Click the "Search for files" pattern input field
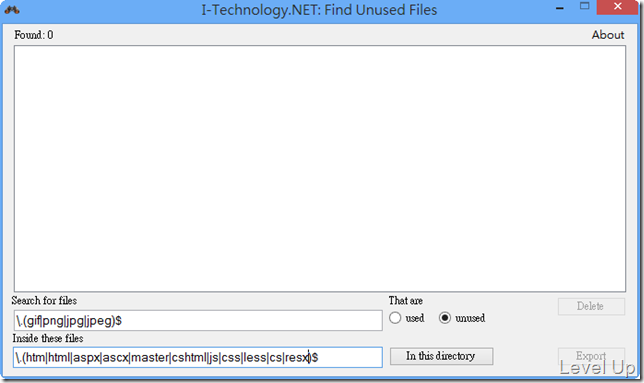 click(x=198, y=321)
